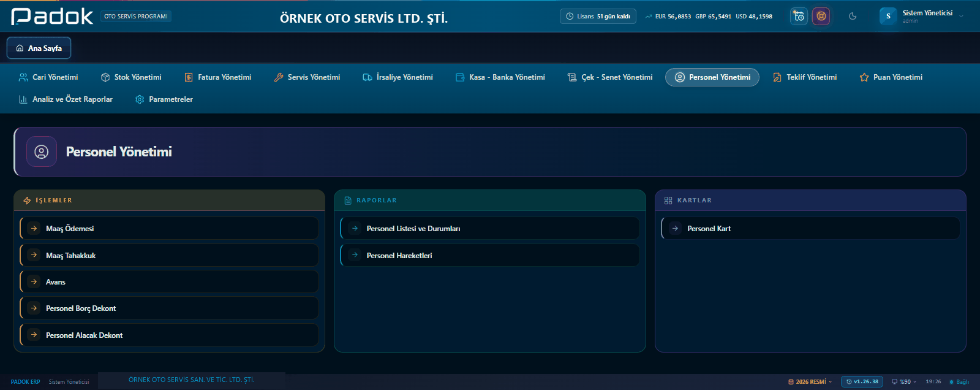Go to the Ana Sayfa tab
Screen dimensions: 980x390
(39, 48)
